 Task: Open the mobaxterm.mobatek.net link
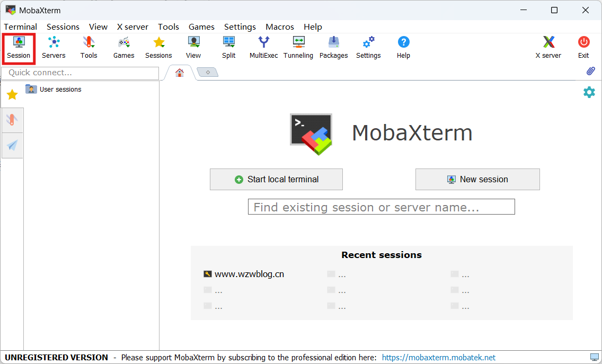tap(438, 358)
